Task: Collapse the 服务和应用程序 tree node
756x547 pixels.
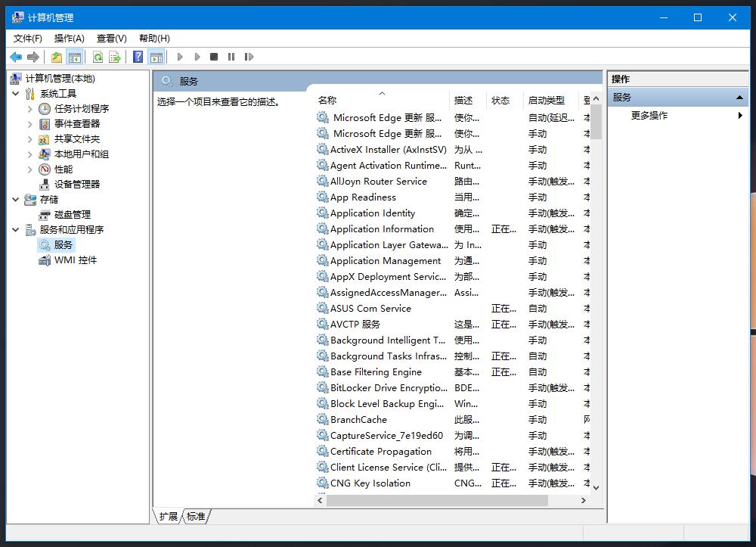Action: (x=15, y=229)
